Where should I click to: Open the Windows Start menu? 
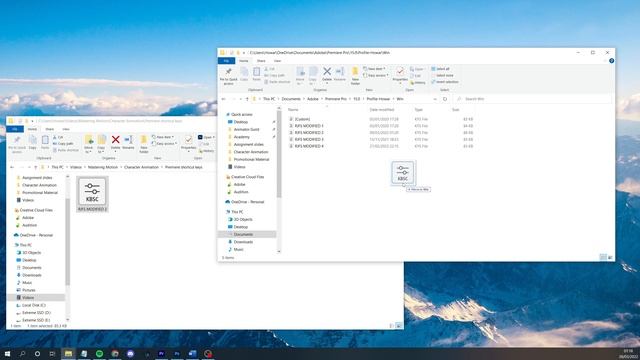click(x=7, y=353)
